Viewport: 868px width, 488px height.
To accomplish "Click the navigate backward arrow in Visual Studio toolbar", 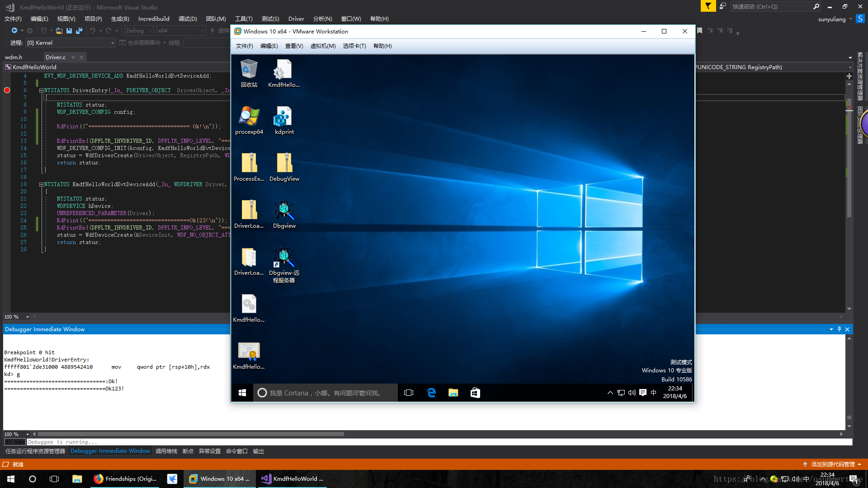I will (x=14, y=30).
